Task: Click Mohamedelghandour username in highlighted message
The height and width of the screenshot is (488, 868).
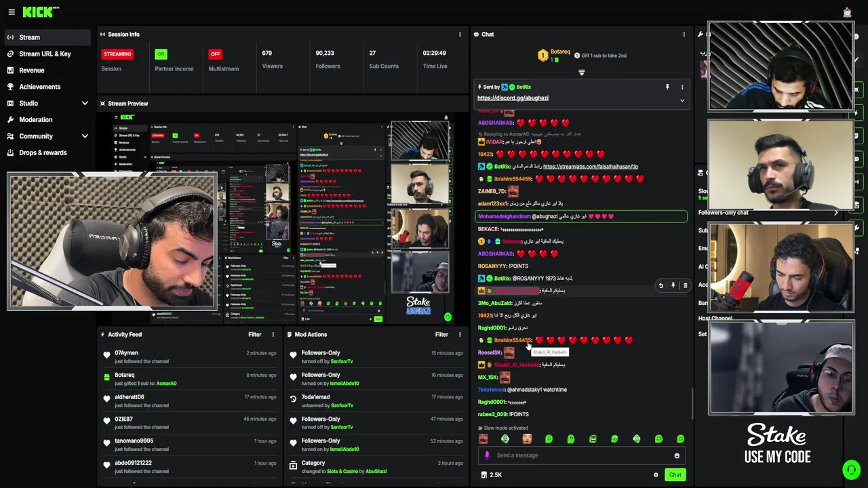Action: point(503,217)
